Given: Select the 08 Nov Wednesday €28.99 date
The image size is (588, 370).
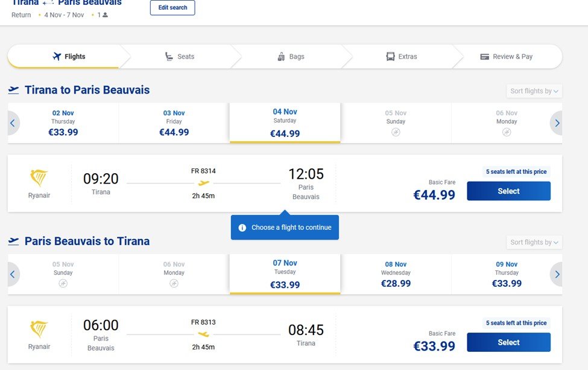Looking at the screenshot, I should [x=396, y=274].
